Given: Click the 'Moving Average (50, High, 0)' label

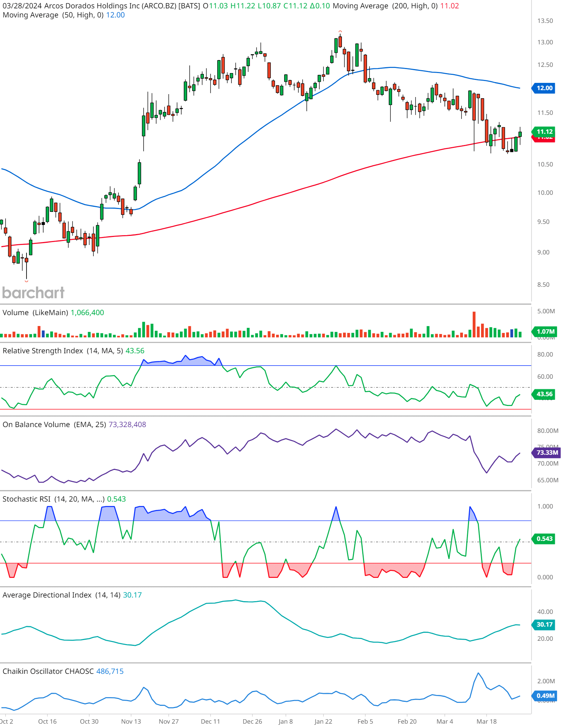Looking at the screenshot, I should coord(53,15).
